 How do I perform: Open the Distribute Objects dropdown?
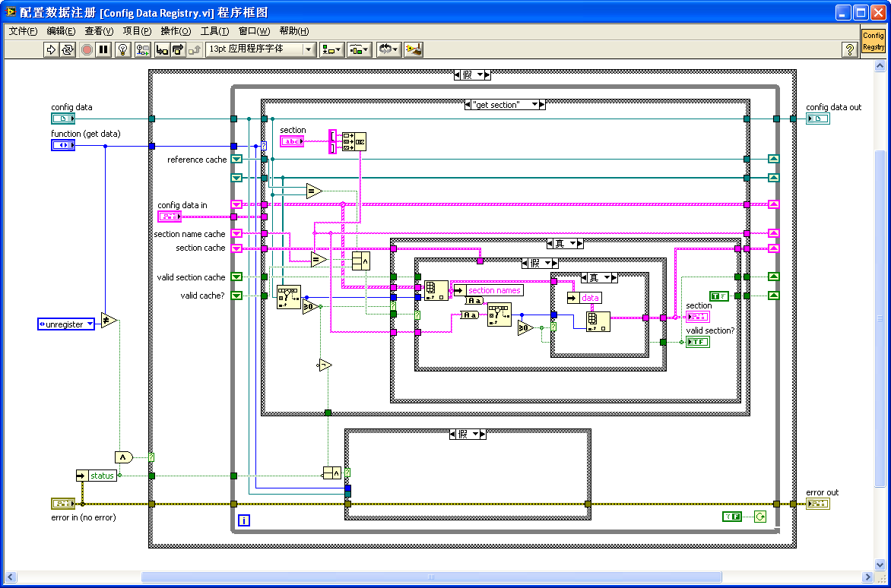click(x=359, y=49)
